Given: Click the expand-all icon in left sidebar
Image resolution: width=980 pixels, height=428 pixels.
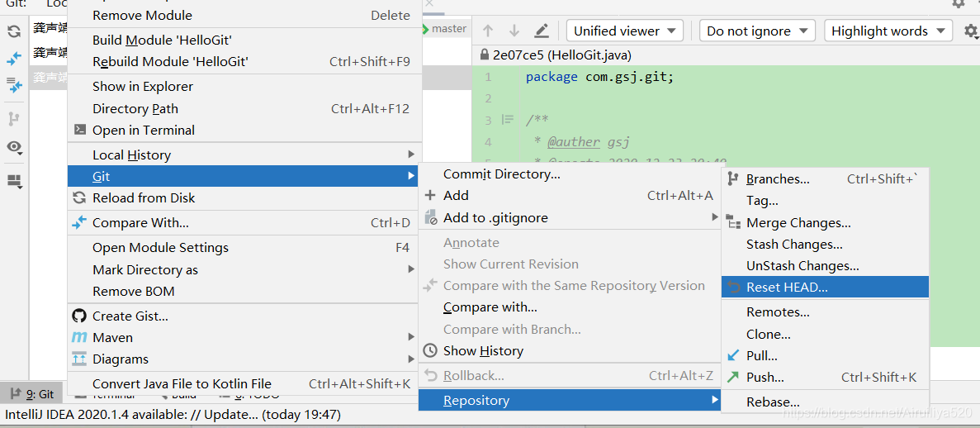Looking at the screenshot, I should click(x=14, y=86).
